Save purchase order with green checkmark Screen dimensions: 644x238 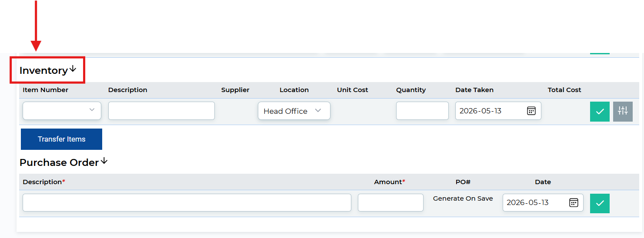(600, 203)
